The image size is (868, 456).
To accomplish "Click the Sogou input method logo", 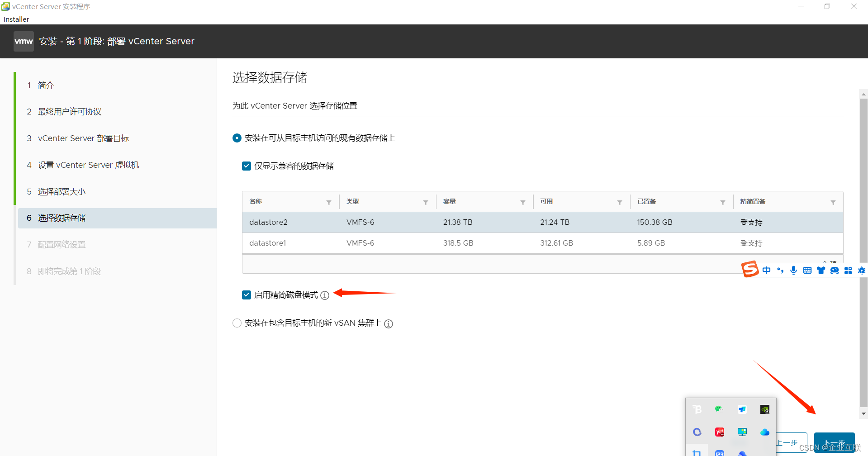I will 749,269.
